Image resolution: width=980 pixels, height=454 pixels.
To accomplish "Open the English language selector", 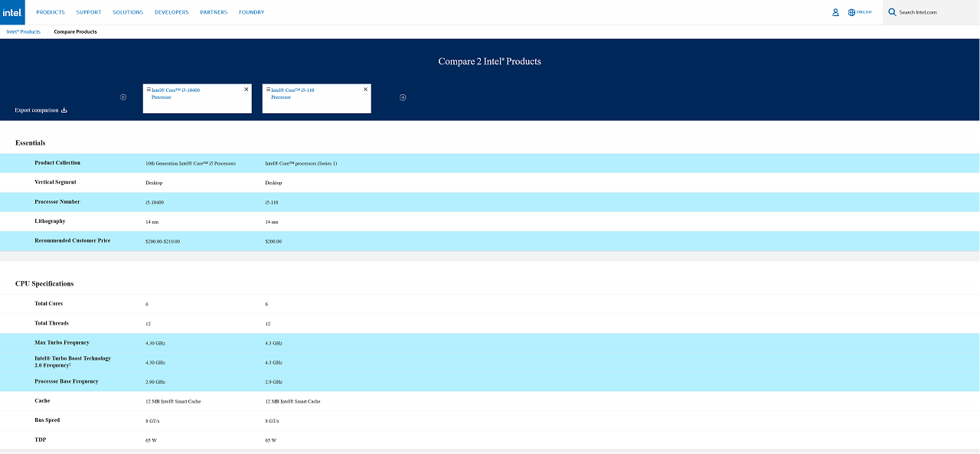I will (860, 12).
